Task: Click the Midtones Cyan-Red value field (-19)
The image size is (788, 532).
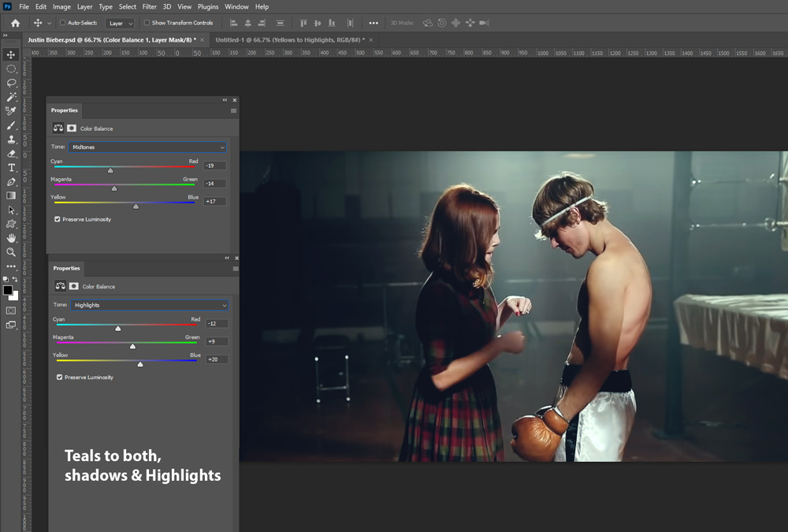Action: (214, 166)
